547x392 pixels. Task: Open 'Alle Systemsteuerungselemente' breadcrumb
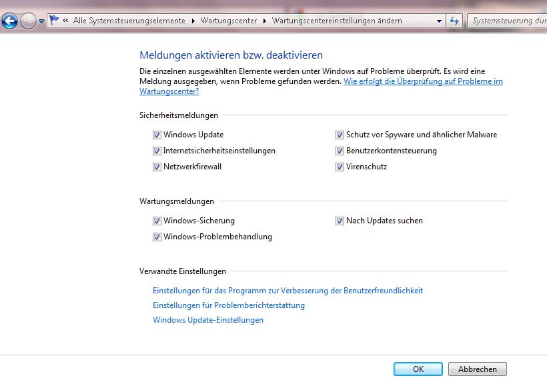tap(129, 21)
